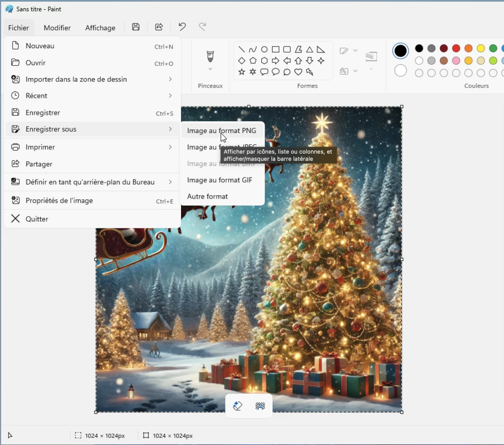Image resolution: width=504 pixels, height=445 pixels.
Task: Select the hexagon shape
Action: pyautogui.click(x=264, y=60)
